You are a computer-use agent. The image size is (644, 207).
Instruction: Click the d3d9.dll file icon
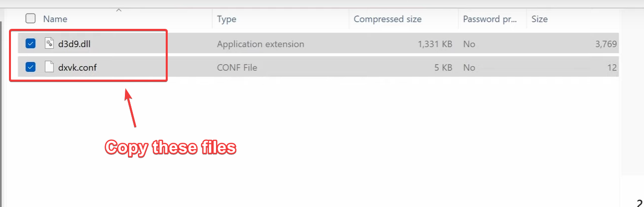pyautogui.click(x=49, y=44)
